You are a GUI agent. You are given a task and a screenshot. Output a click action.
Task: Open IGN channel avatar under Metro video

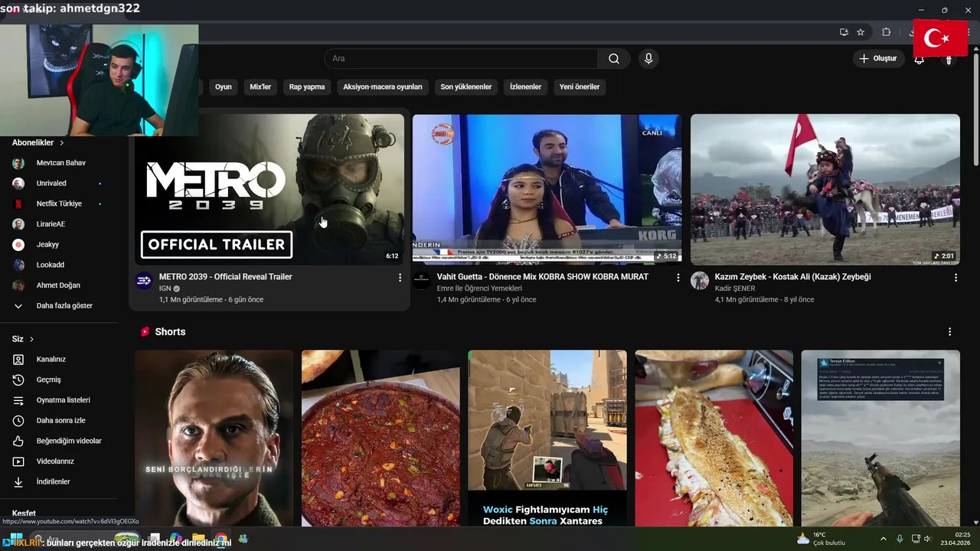click(144, 281)
